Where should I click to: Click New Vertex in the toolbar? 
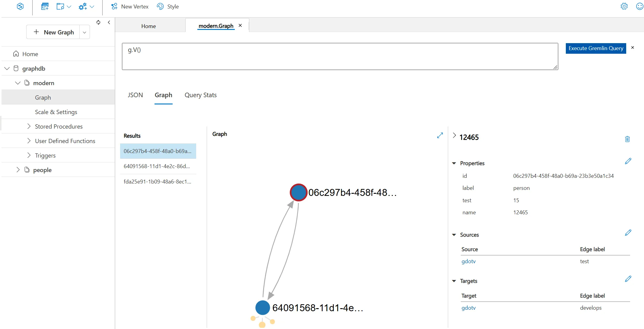[x=130, y=6]
